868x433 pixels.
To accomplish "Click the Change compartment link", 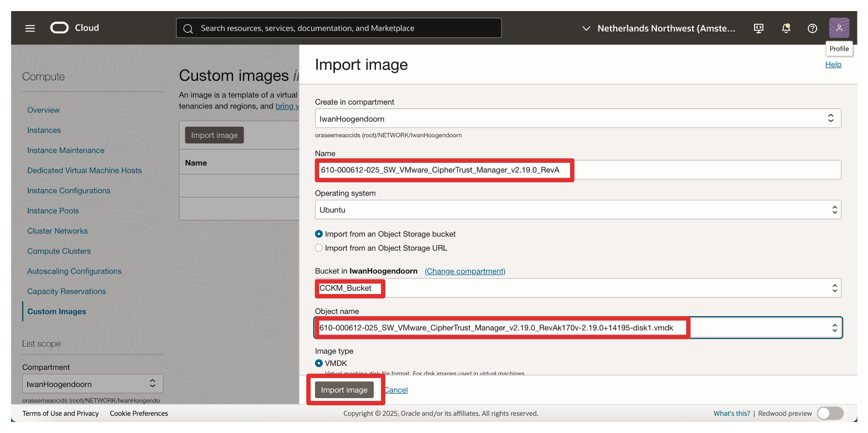I will point(464,271).
